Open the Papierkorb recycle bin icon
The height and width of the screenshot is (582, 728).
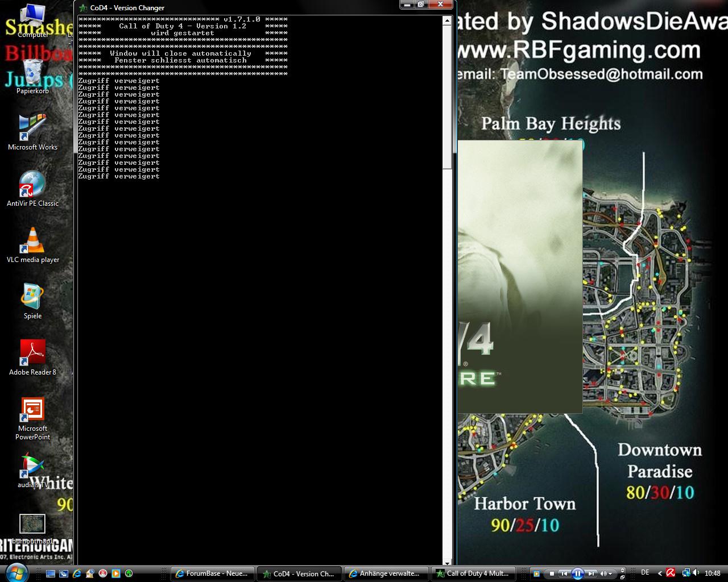tap(32, 76)
